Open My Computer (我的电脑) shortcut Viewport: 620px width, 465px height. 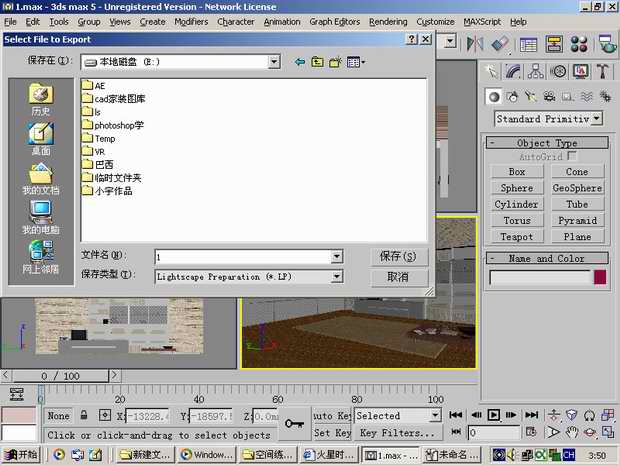pyautogui.click(x=41, y=218)
